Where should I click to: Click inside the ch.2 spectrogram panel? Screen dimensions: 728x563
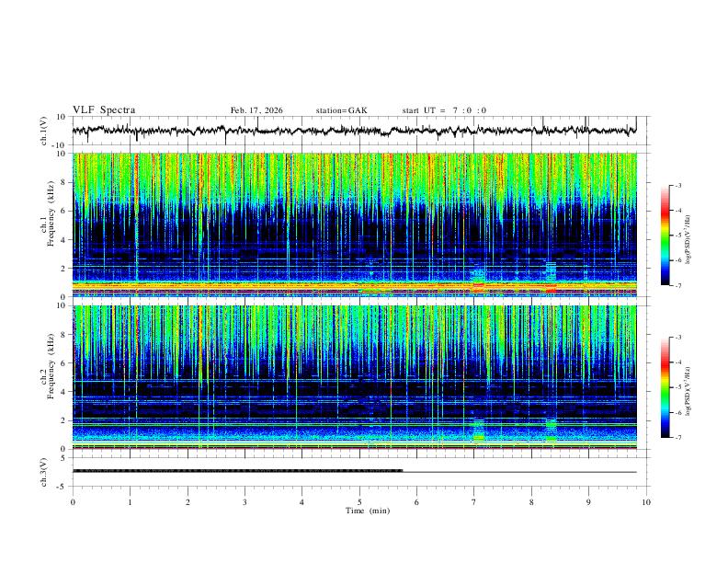tap(354, 377)
